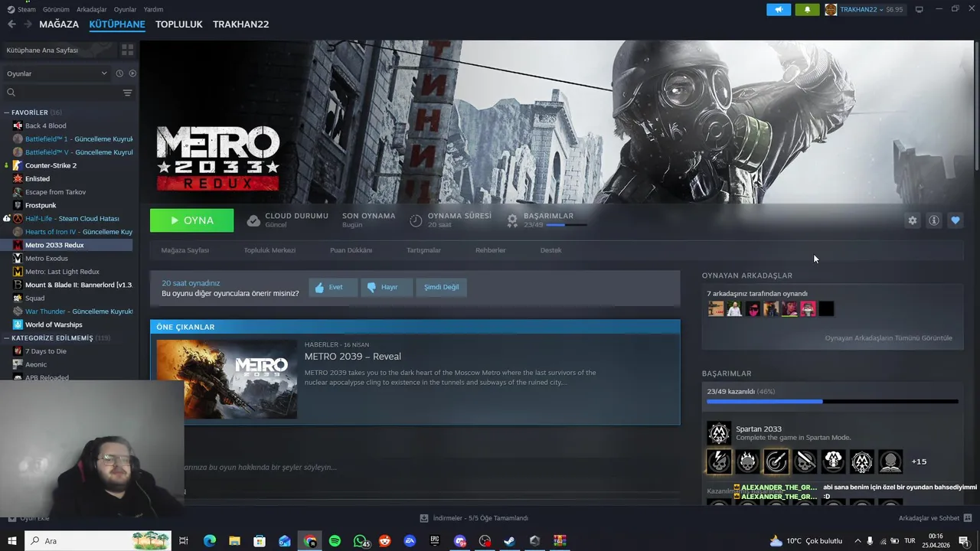Open the library grid view icon

[127, 50]
